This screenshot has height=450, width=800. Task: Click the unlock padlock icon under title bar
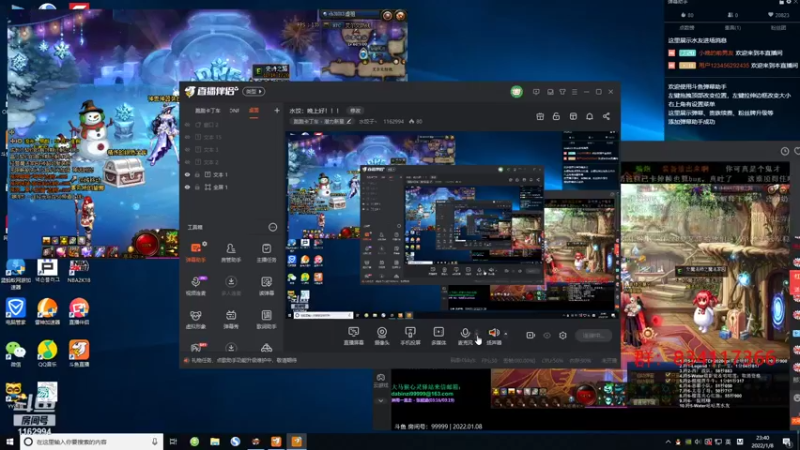(556, 117)
